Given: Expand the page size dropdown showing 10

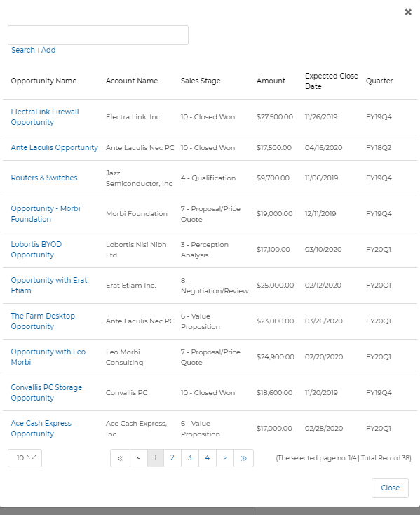Looking at the screenshot, I should pyautogui.click(x=25, y=458).
